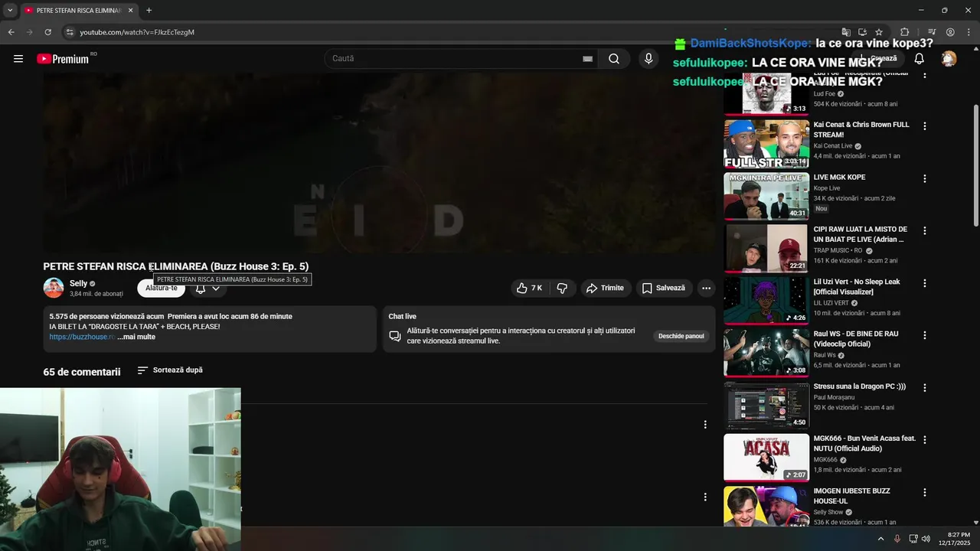Open the account avatar menu
This screenshot has width=980, height=551.
(x=949, y=59)
